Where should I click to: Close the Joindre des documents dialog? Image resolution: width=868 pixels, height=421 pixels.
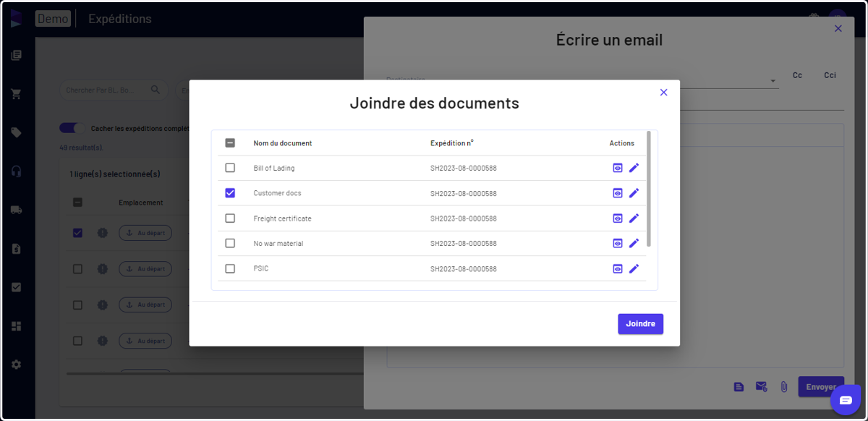pos(663,92)
